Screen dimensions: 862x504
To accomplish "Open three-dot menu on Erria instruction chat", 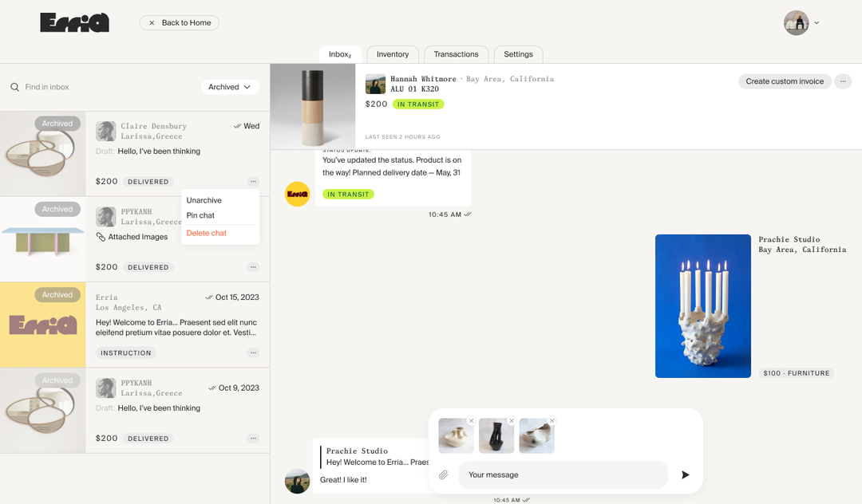I will [x=253, y=353].
